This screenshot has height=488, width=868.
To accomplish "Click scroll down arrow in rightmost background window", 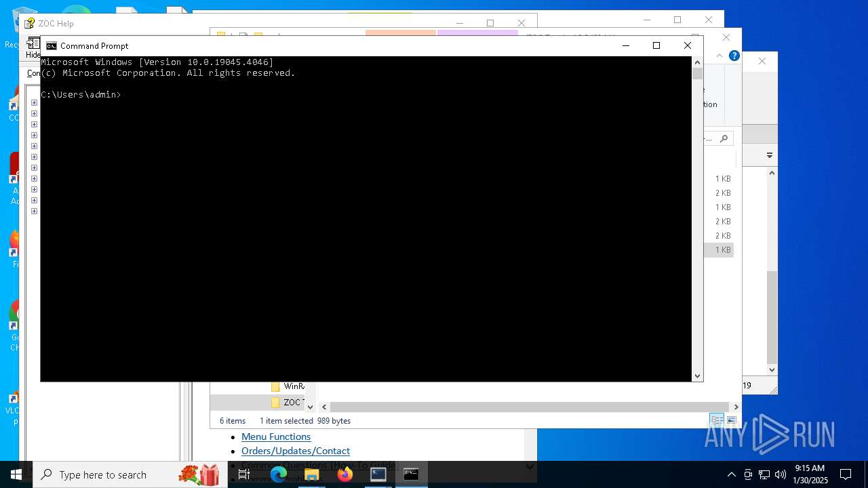I will (x=772, y=370).
